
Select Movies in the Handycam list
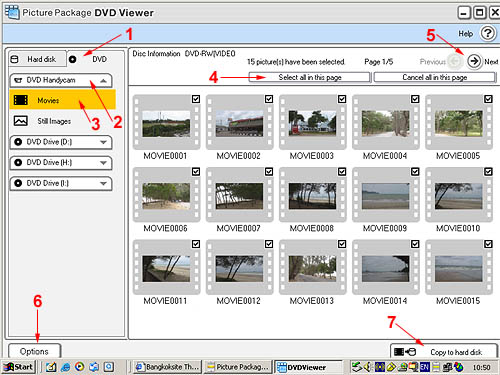click(x=62, y=100)
